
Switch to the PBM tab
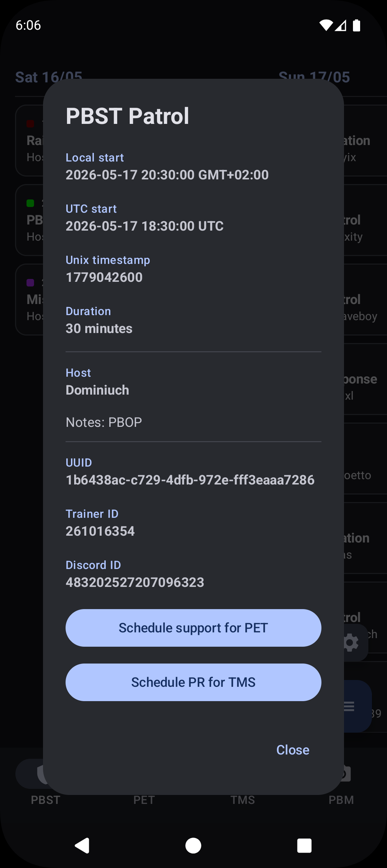coord(341,800)
